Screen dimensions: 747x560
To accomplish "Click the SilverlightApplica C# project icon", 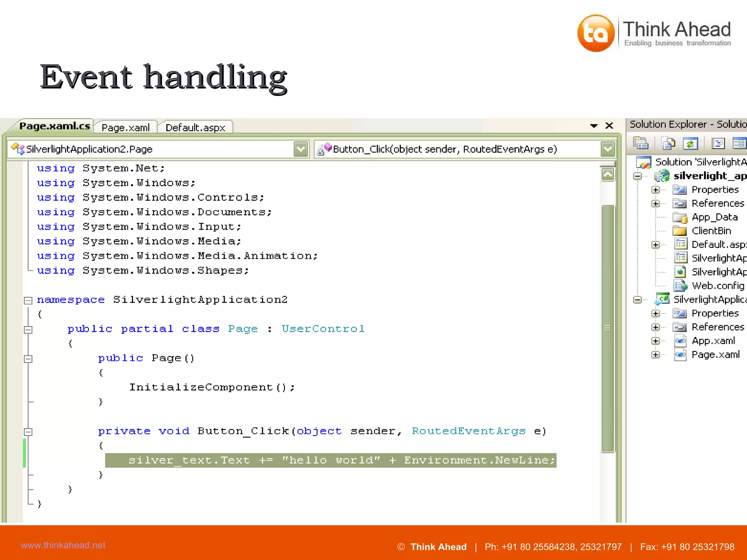I will [662, 299].
